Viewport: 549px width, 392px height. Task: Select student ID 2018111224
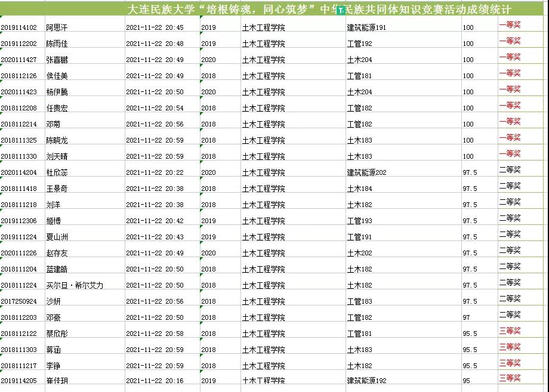pos(18,285)
